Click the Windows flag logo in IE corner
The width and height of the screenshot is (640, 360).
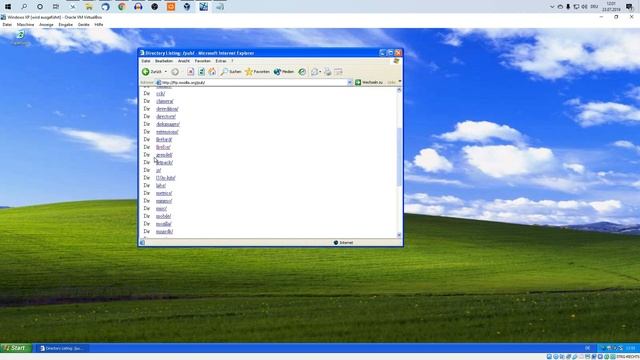coord(396,61)
